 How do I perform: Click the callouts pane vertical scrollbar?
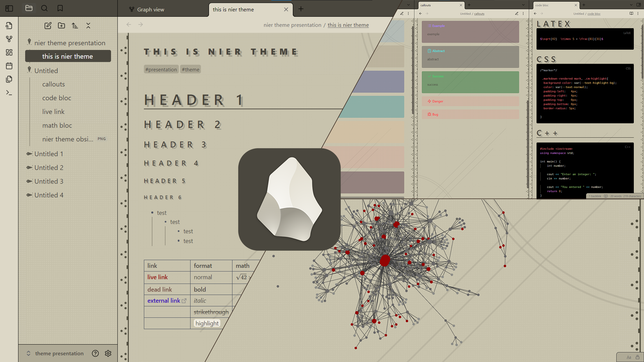click(x=528, y=144)
